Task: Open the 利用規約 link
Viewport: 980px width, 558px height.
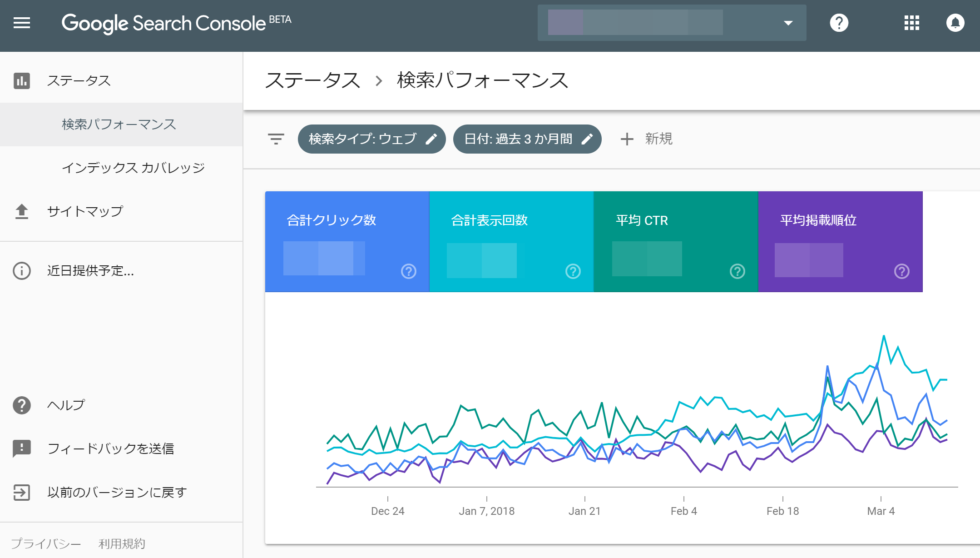Action: coord(122,543)
